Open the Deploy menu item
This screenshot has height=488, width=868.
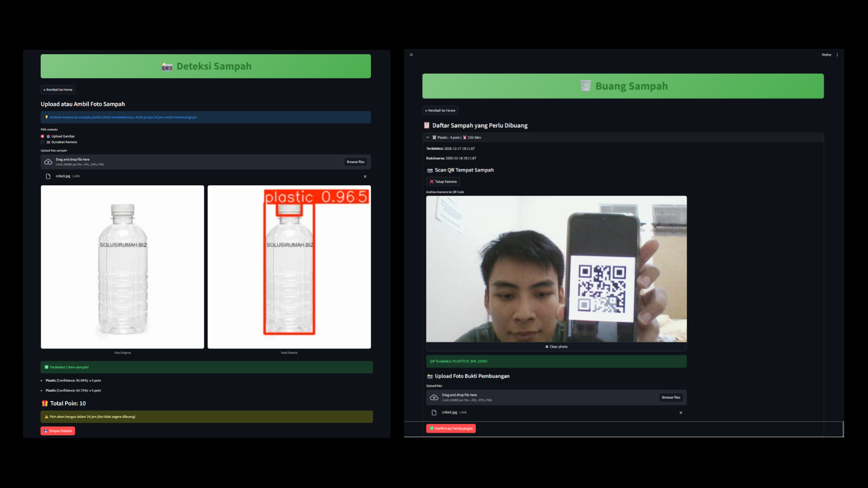pyautogui.click(x=826, y=55)
